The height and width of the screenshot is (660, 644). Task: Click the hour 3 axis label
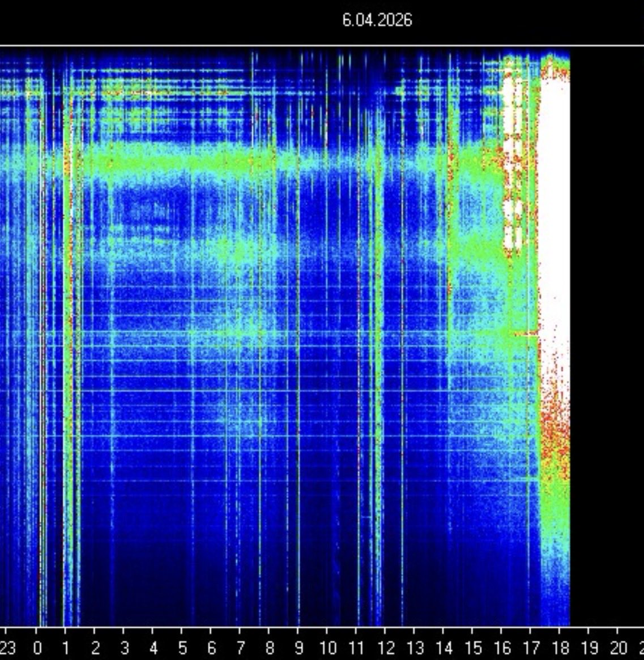[x=125, y=648]
